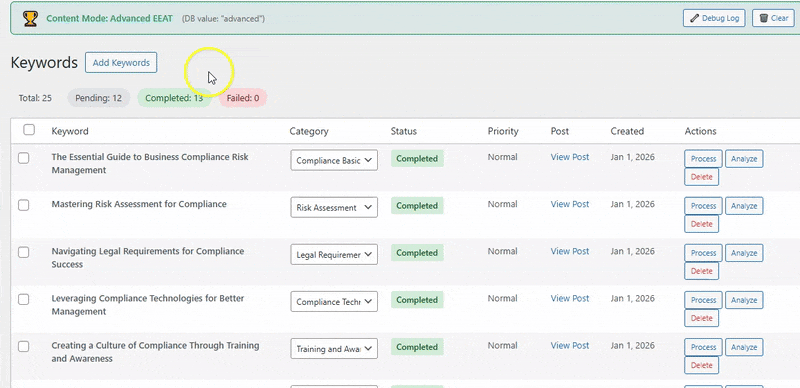
Task: Filter by the Pending: 12 badge
Action: point(98,98)
